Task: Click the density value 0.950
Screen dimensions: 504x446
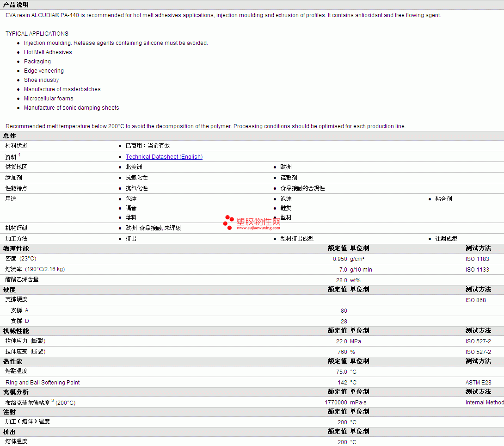Action: tap(340, 259)
